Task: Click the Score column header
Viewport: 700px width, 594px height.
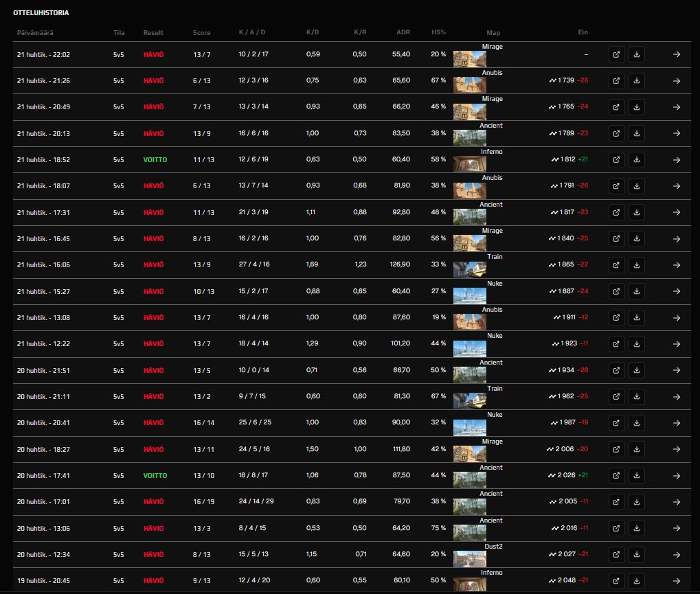Action: point(202,32)
